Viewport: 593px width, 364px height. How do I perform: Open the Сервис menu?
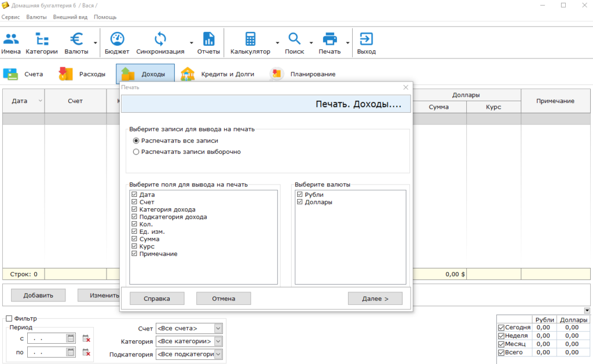[10, 17]
